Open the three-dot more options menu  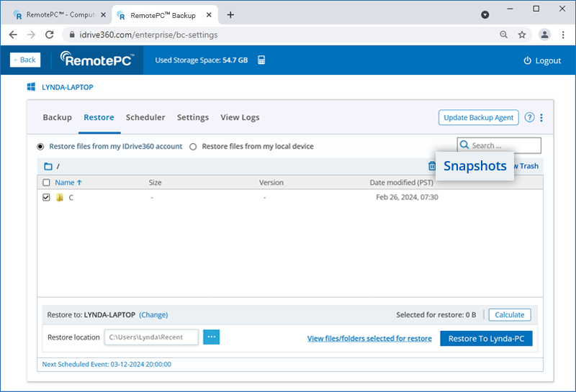(541, 118)
